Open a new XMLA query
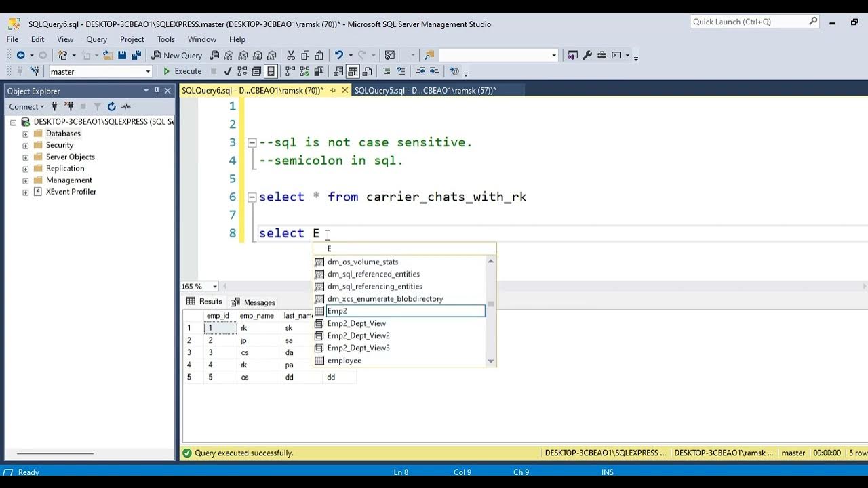This screenshot has height=488, width=868. (258, 55)
